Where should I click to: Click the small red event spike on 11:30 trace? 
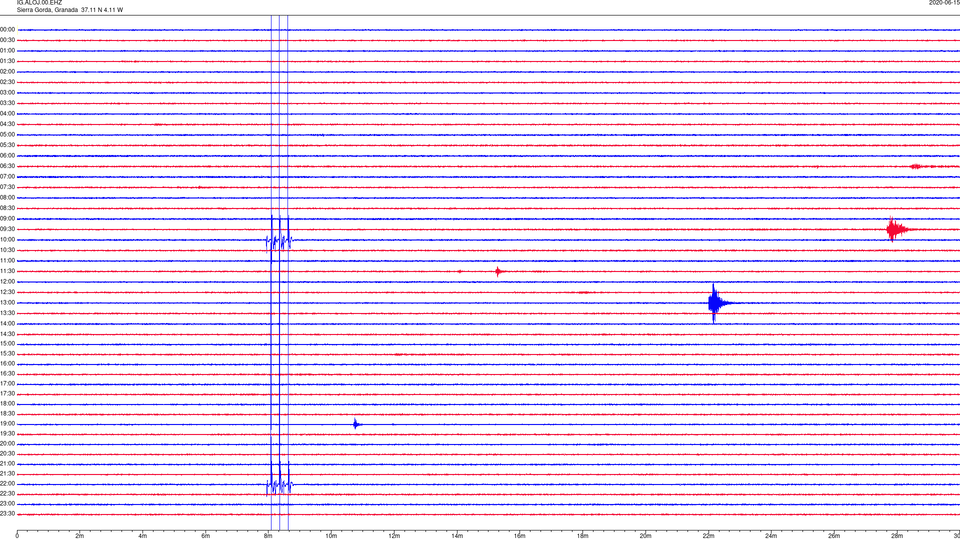498,271
